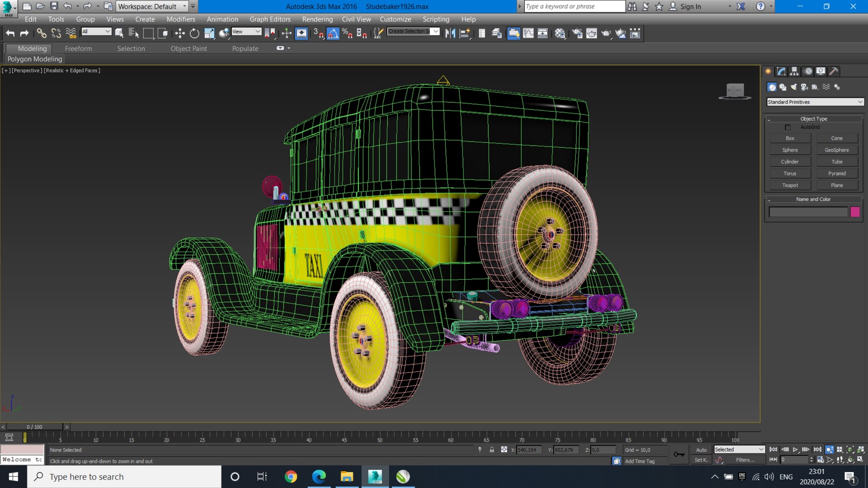Click the pink object color swatch
The height and width of the screenshot is (488, 868).
tap(855, 212)
